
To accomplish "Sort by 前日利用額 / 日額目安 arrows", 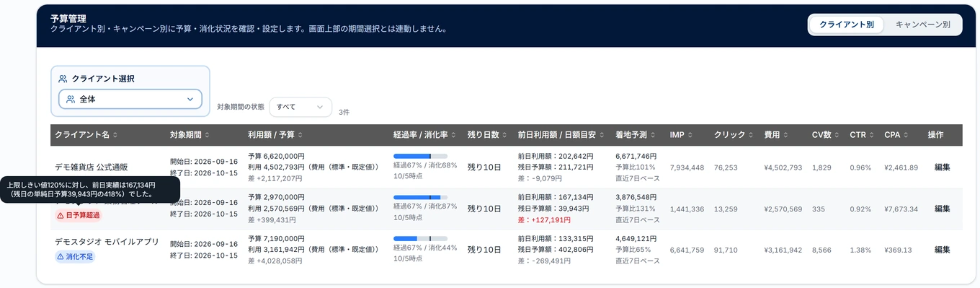I will coord(602,135).
